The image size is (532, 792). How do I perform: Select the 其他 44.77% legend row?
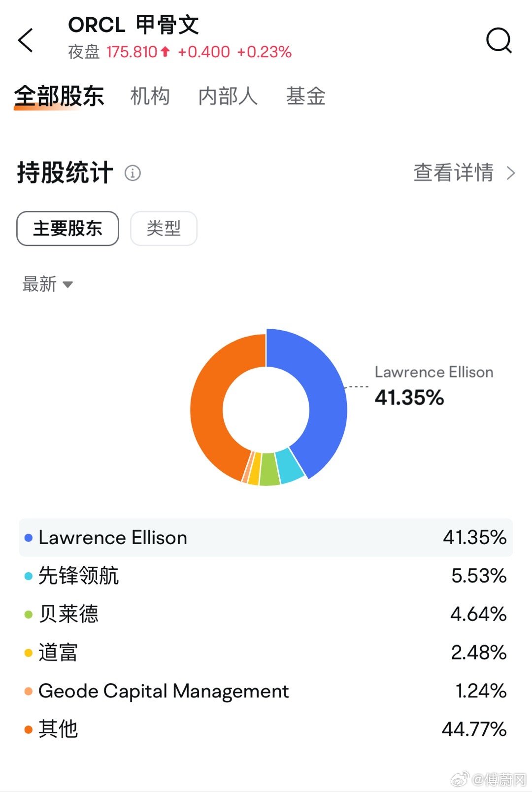[266, 729]
